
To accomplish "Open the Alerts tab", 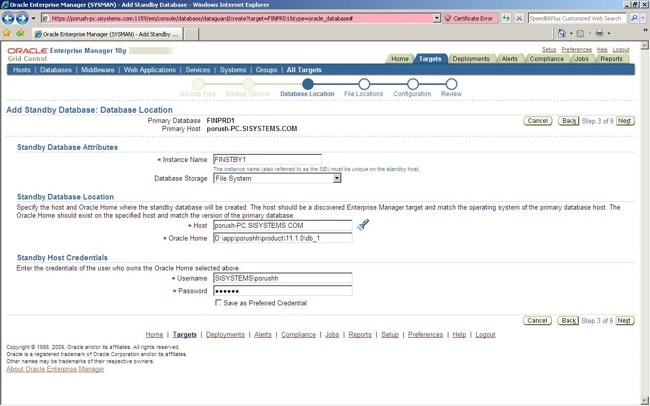I will (x=509, y=59).
